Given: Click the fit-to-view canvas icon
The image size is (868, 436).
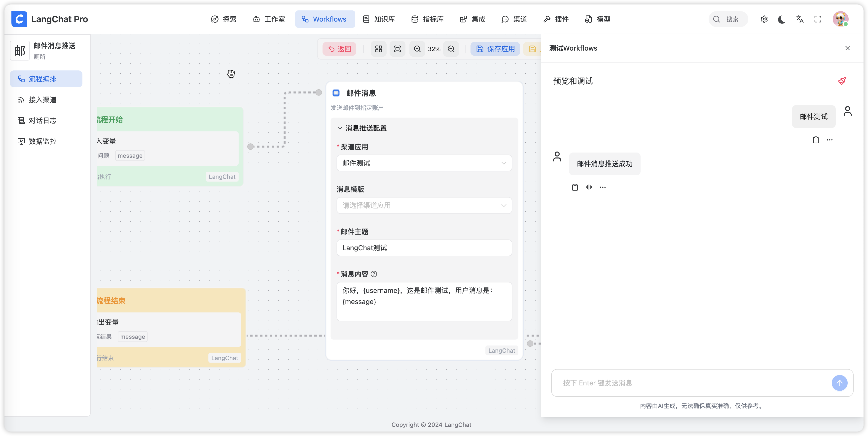Looking at the screenshot, I should (397, 49).
